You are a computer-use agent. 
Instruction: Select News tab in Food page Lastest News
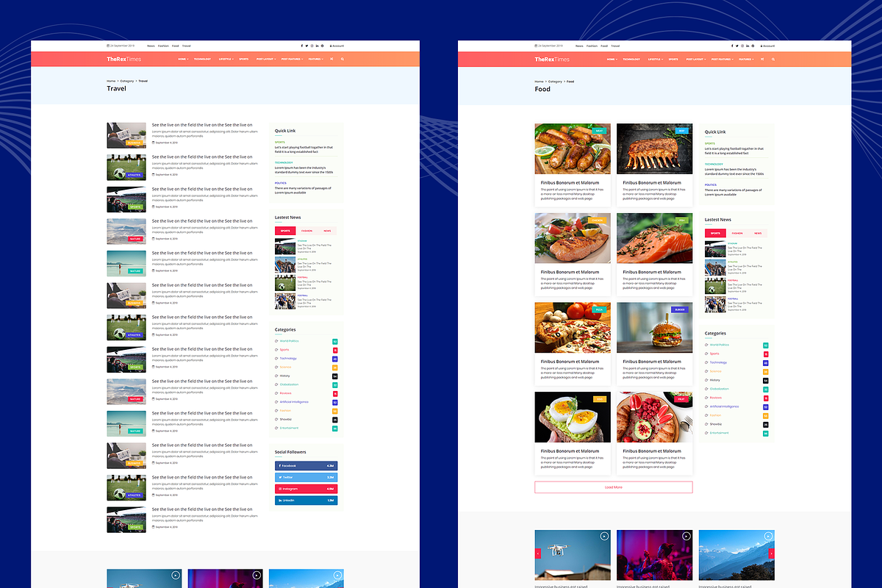tap(757, 233)
